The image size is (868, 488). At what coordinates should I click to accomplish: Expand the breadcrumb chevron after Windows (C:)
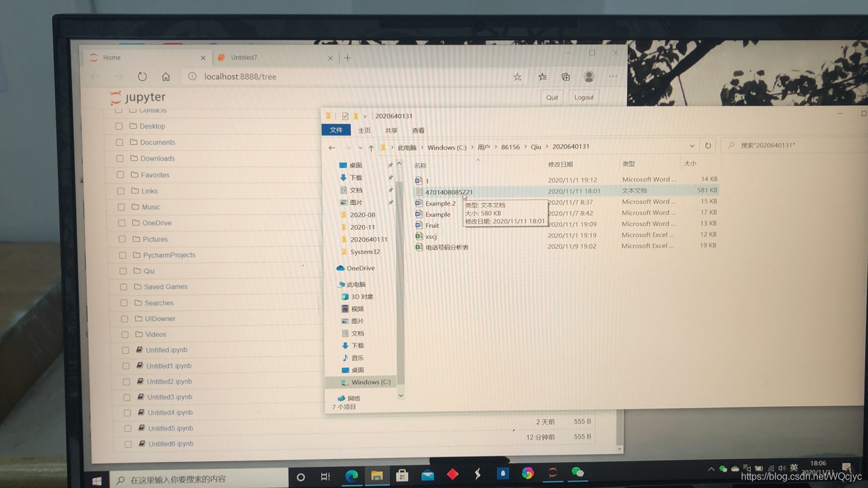point(471,147)
